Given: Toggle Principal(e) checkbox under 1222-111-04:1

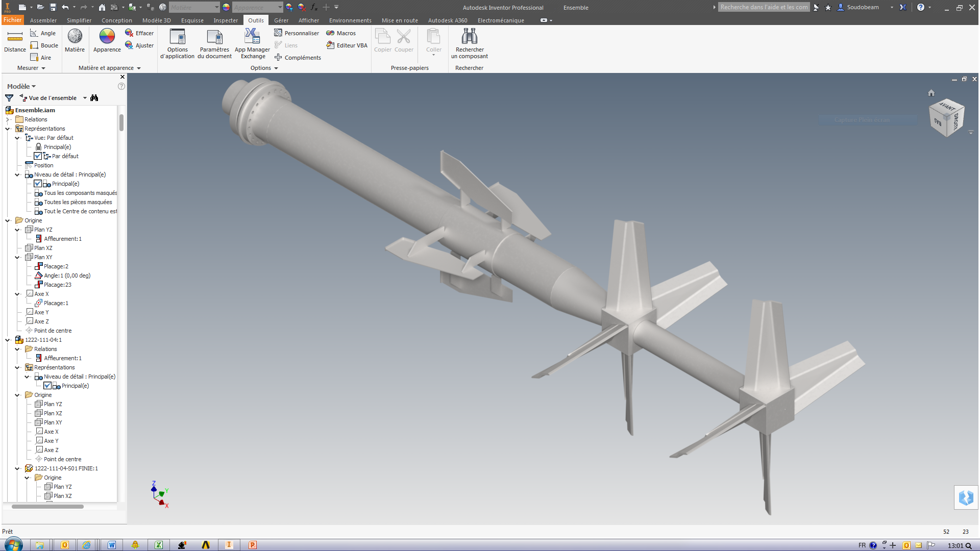Looking at the screenshot, I should tap(47, 386).
